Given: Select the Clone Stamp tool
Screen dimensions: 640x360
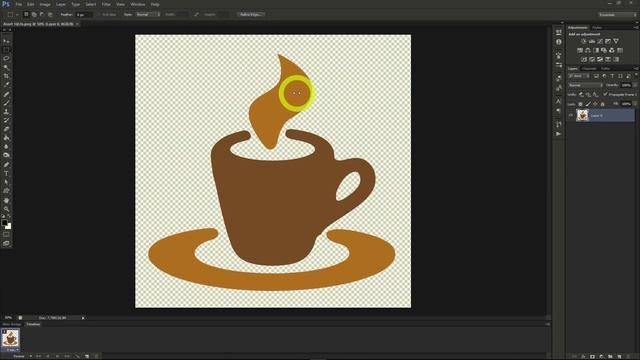Looking at the screenshot, I should pos(6,111).
